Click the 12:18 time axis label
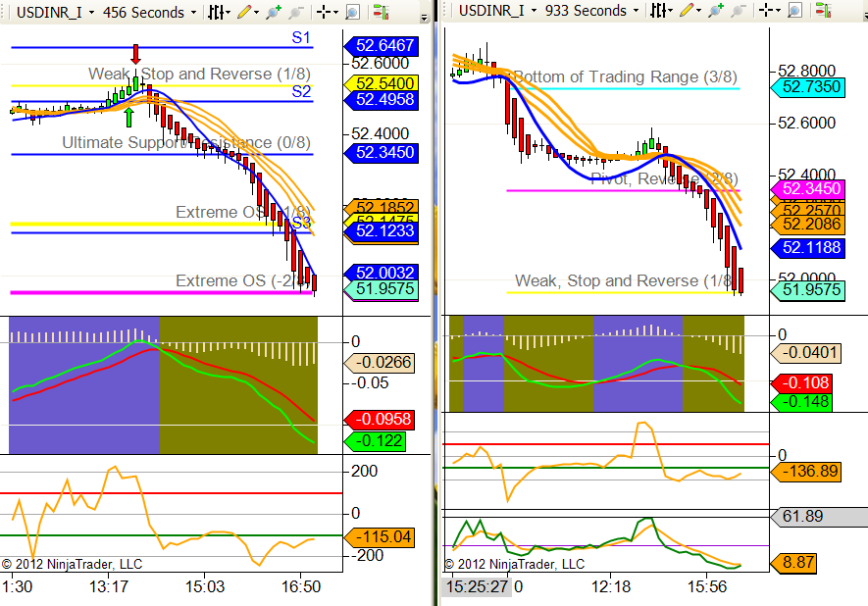Image resolution: width=868 pixels, height=606 pixels. tap(611, 586)
